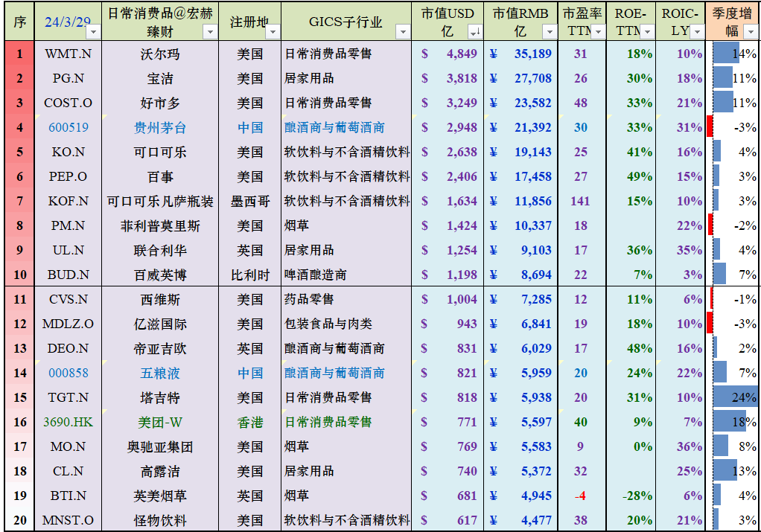
Task: Click the 美团-W company name
Action: [160, 422]
